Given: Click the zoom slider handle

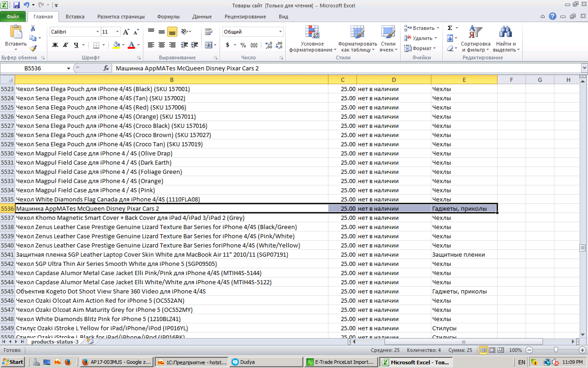Looking at the screenshot, I should point(556,350).
